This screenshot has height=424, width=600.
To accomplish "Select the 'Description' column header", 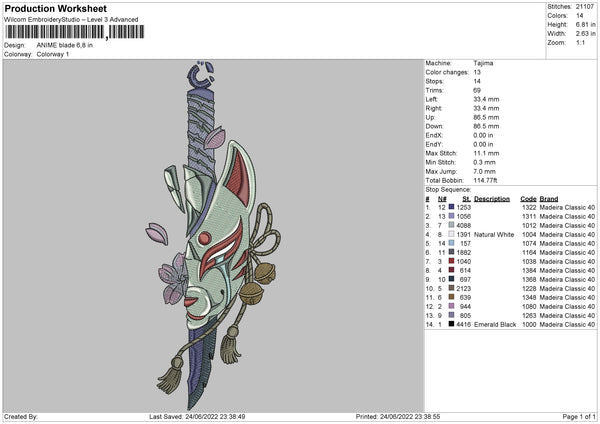I will pyautogui.click(x=492, y=199).
